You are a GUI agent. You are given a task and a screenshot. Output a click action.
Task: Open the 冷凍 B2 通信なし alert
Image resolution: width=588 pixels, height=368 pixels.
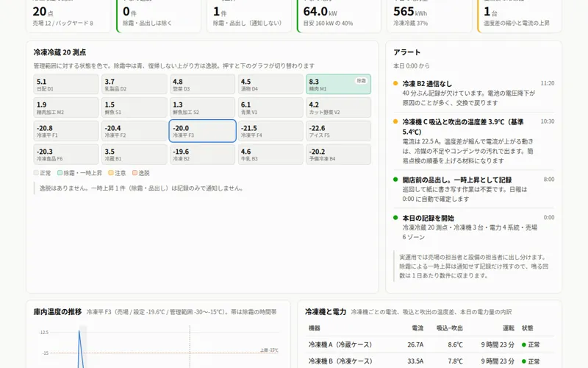pyautogui.click(x=473, y=93)
